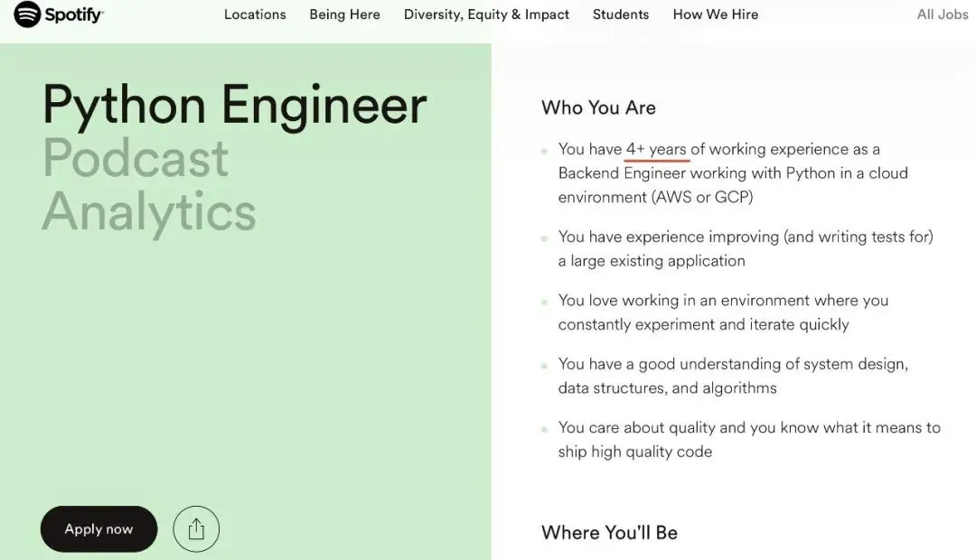Click the bullet about improving existing application
The image size is (976, 560).
pos(745,248)
